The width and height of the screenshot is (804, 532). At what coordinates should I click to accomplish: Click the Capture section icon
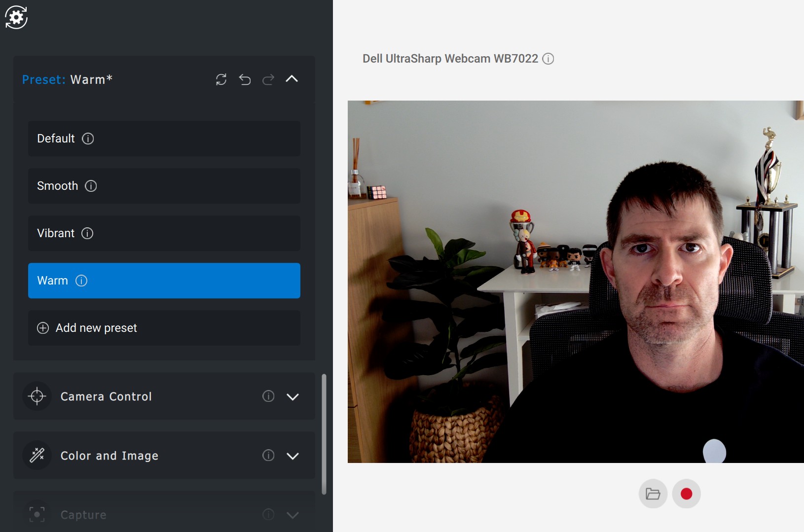click(37, 514)
